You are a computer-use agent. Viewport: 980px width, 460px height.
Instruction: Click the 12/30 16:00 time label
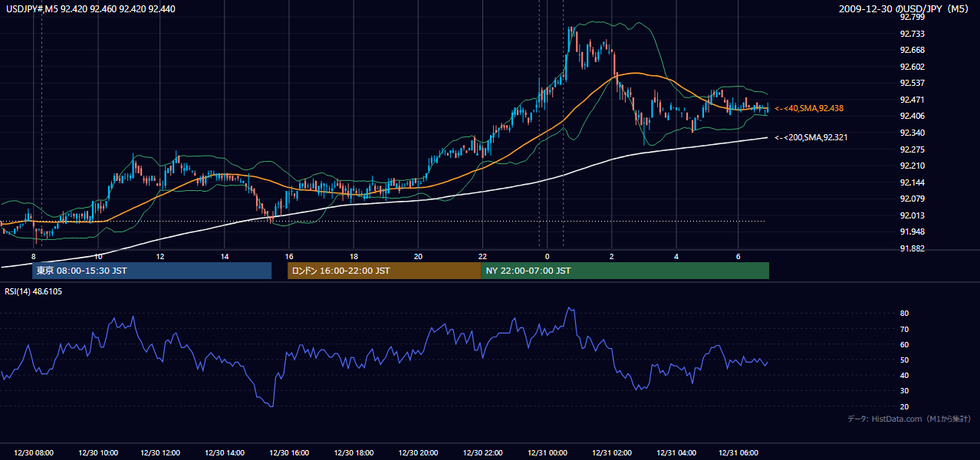[288, 453]
